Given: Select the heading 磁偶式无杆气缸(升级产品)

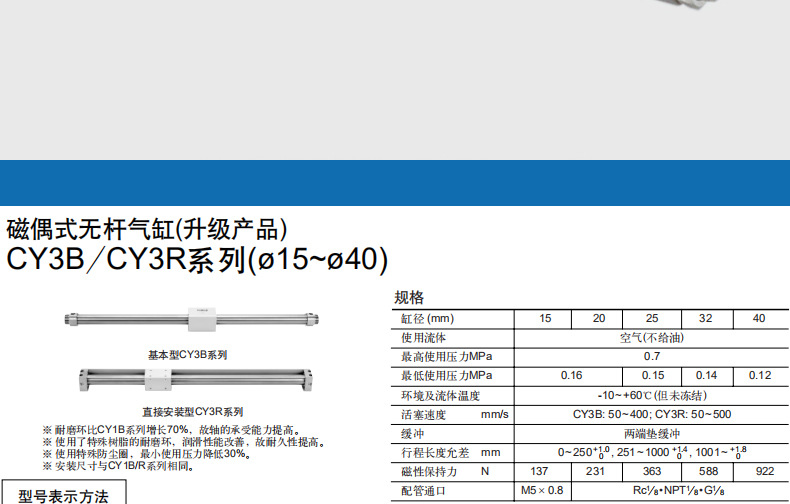Looking at the screenshot, I should [147, 229].
